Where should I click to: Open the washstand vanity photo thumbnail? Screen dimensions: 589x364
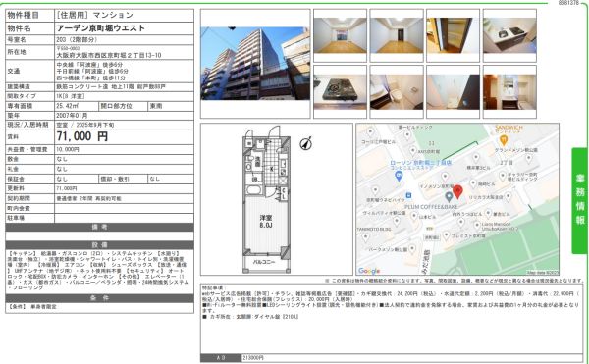coord(509,92)
